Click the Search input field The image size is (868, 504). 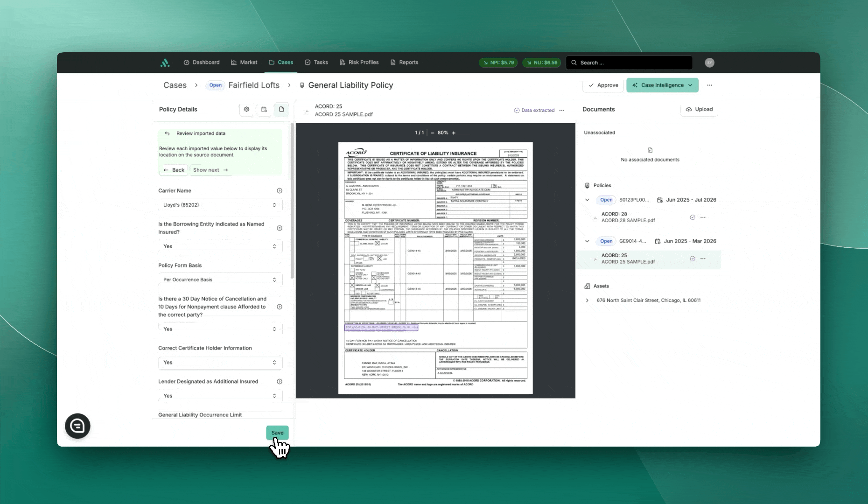[629, 63]
